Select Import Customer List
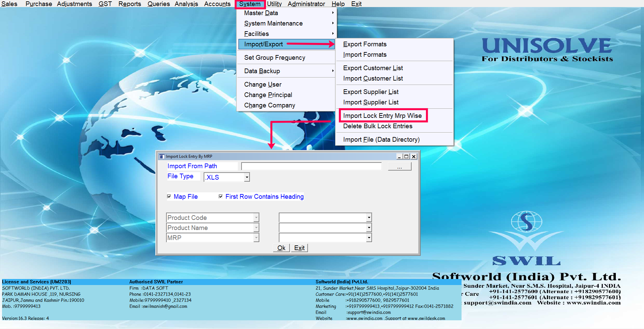Image resolution: width=644 pixels, height=329 pixels. pyautogui.click(x=394, y=78)
